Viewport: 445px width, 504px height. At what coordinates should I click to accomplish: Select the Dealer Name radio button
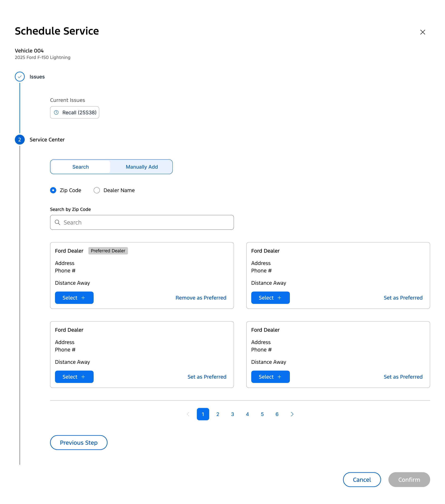coord(97,190)
